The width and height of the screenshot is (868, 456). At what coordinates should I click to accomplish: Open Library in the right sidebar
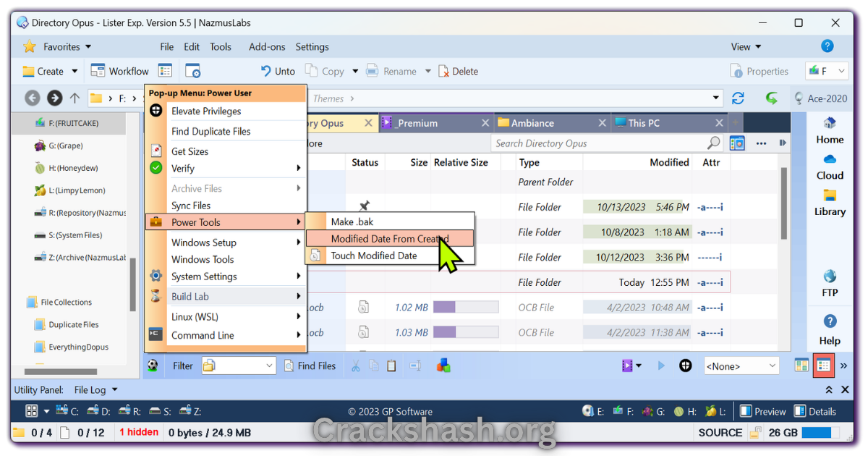tap(830, 203)
